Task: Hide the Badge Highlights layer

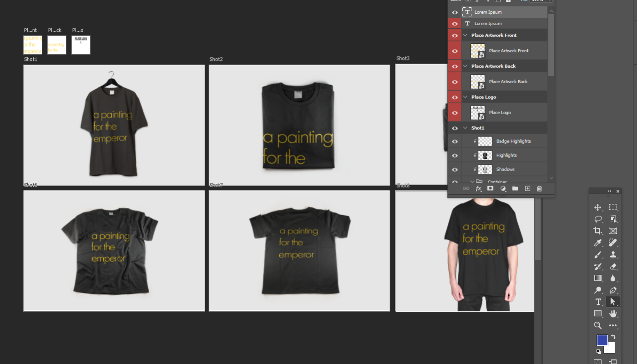Action: coord(455,141)
